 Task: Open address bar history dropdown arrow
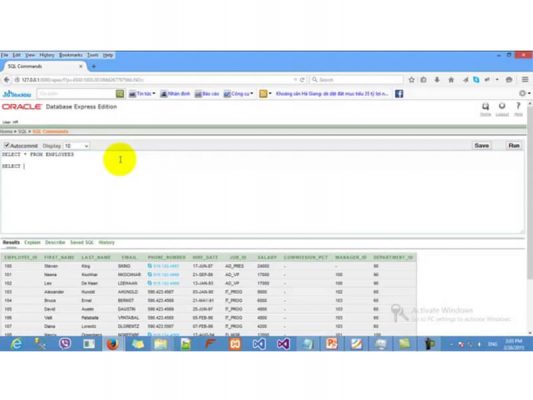coord(295,80)
